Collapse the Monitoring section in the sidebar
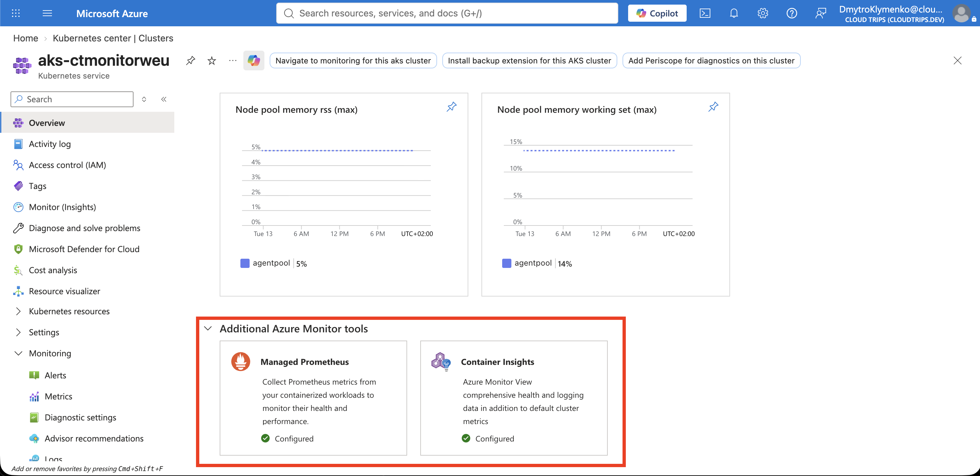The height and width of the screenshot is (476, 980). tap(18, 353)
